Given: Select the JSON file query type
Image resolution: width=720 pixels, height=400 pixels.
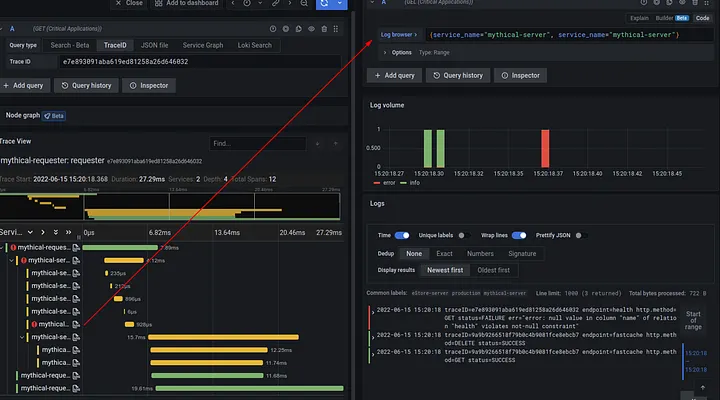Looking at the screenshot, I should pyautogui.click(x=154, y=45).
